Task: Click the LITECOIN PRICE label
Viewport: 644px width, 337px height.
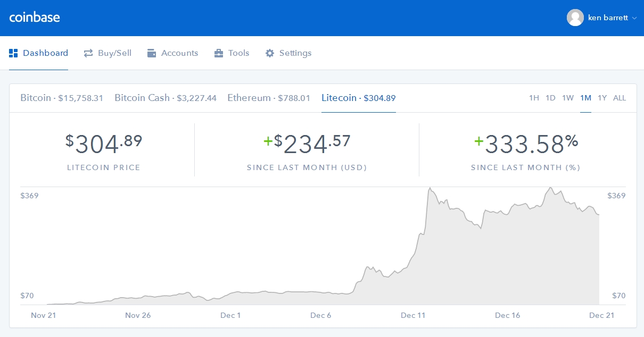Action: point(104,167)
